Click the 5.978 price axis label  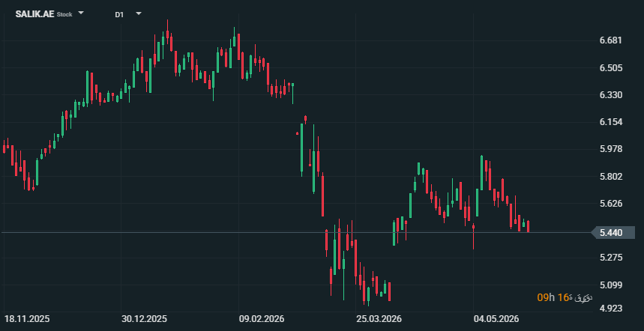[611, 149]
